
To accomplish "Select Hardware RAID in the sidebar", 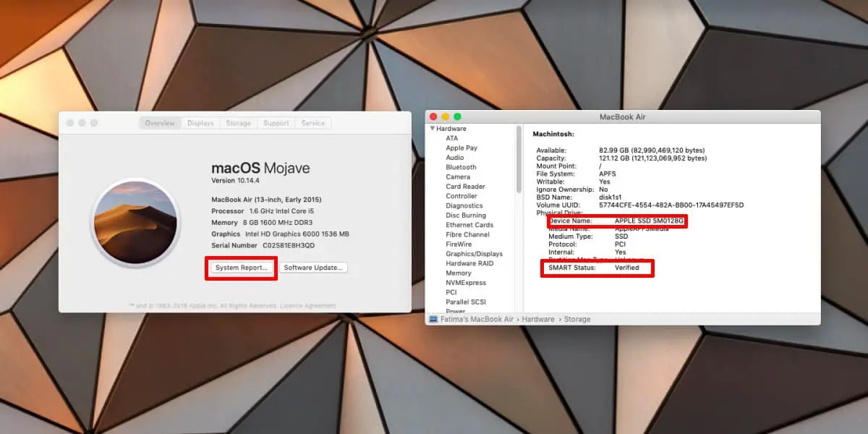I will point(469,263).
